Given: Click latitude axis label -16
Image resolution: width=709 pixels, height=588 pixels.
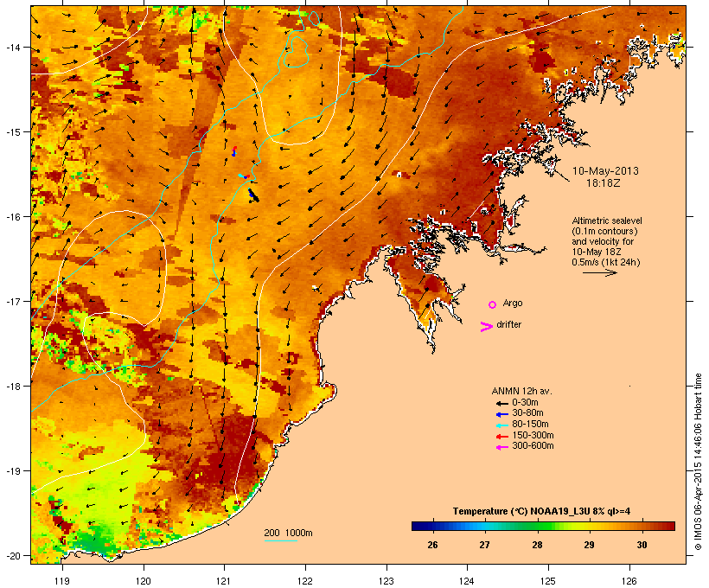Looking at the screenshot, I should pos(12,217).
